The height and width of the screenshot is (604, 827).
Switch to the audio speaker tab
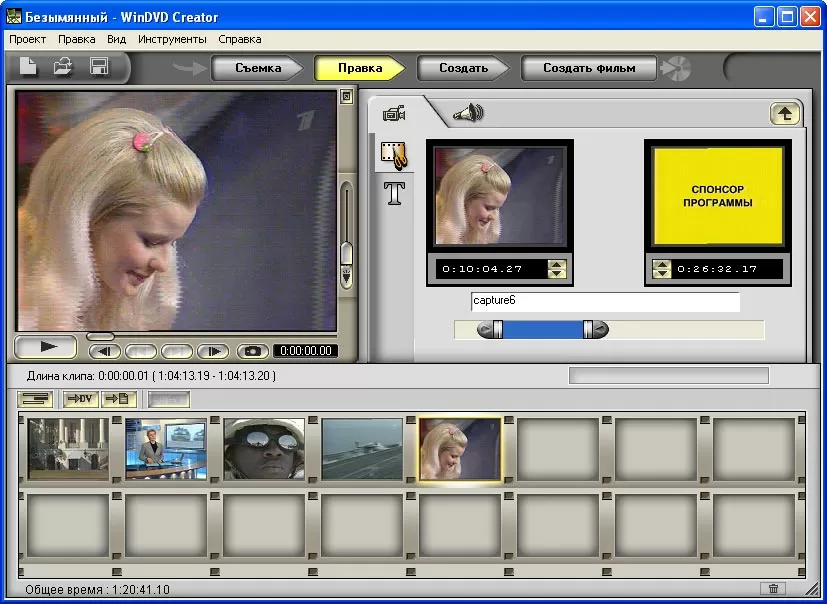click(x=467, y=113)
